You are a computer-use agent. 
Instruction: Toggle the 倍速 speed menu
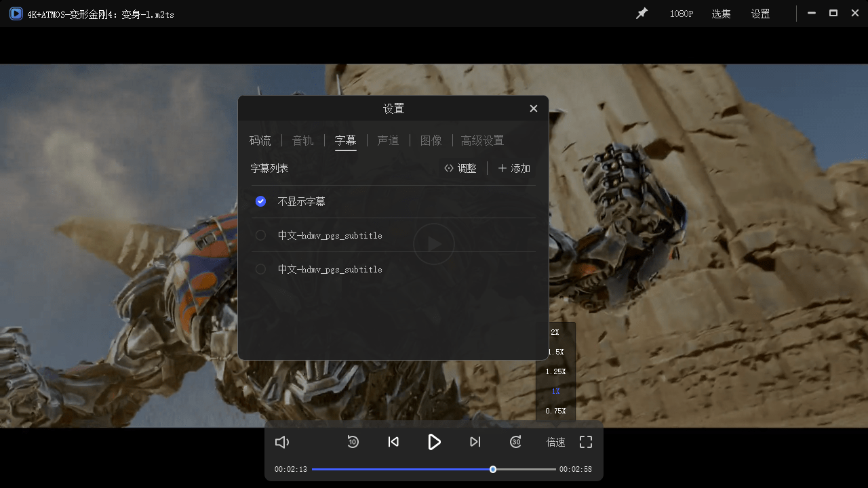[556, 442]
